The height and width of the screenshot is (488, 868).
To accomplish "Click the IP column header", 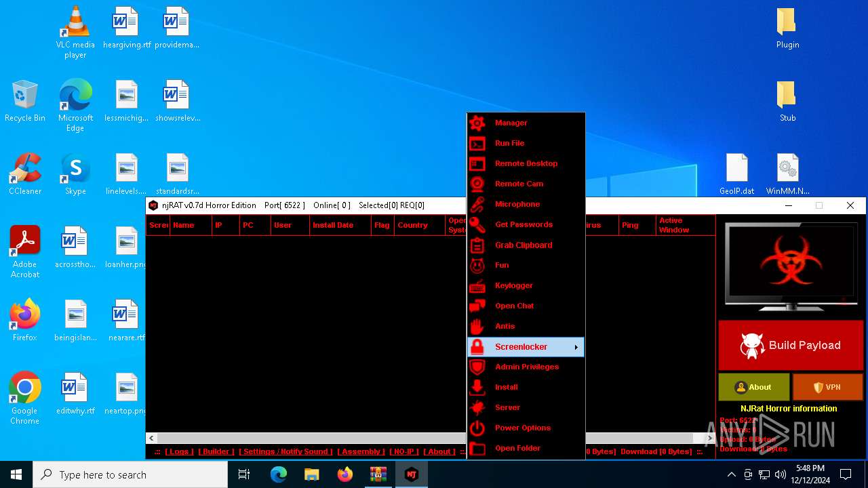I will point(226,225).
